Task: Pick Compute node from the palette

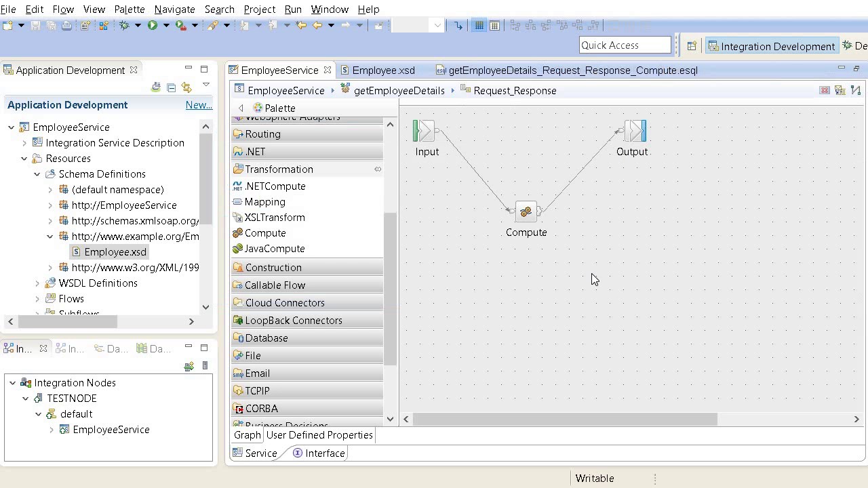Action: (259, 233)
